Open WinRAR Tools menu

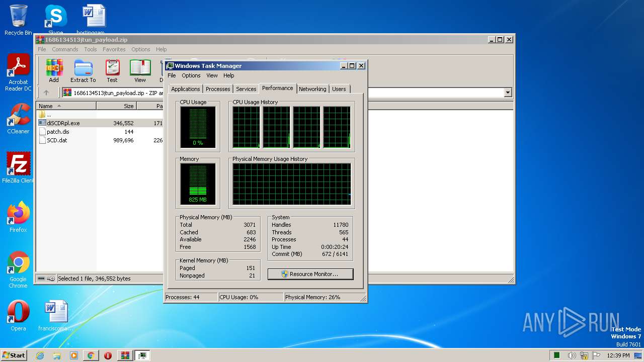pyautogui.click(x=91, y=49)
